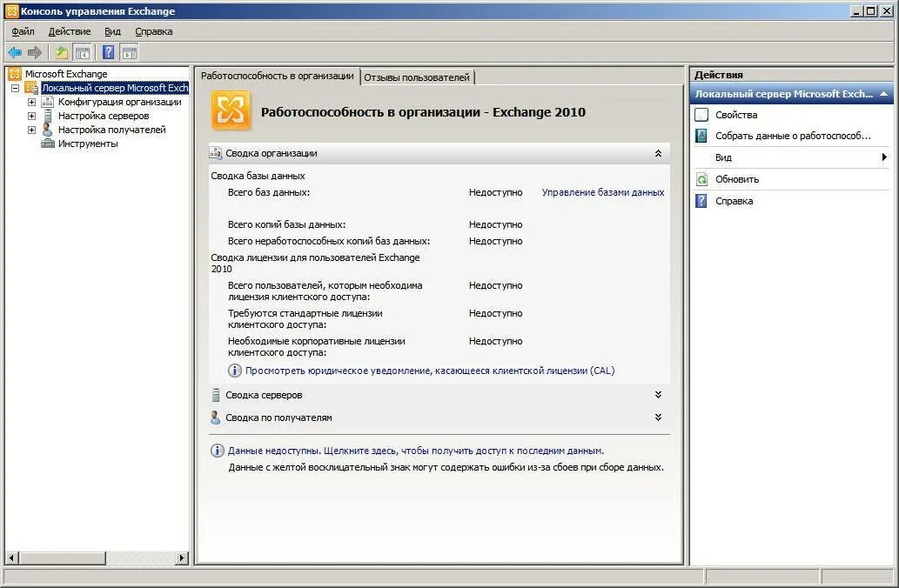Click the Сводка по получателям person icon

216,418
